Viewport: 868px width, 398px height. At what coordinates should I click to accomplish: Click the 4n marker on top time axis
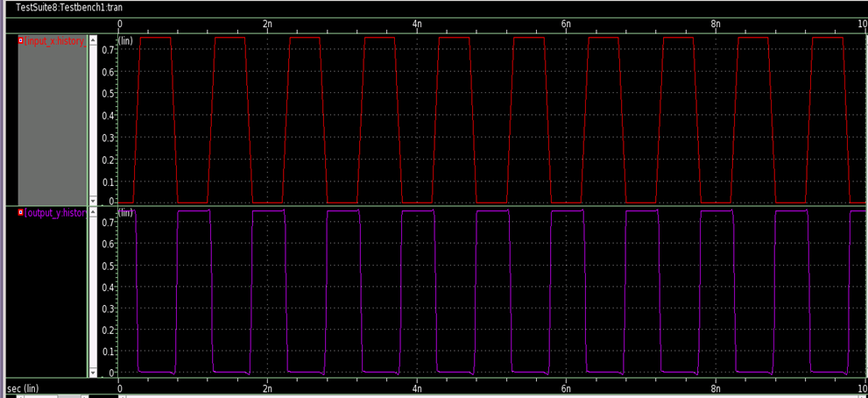tap(417, 24)
